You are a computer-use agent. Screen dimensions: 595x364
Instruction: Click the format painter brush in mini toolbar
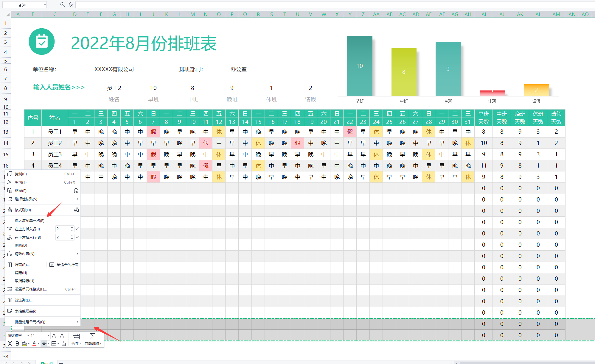[x=64, y=344]
